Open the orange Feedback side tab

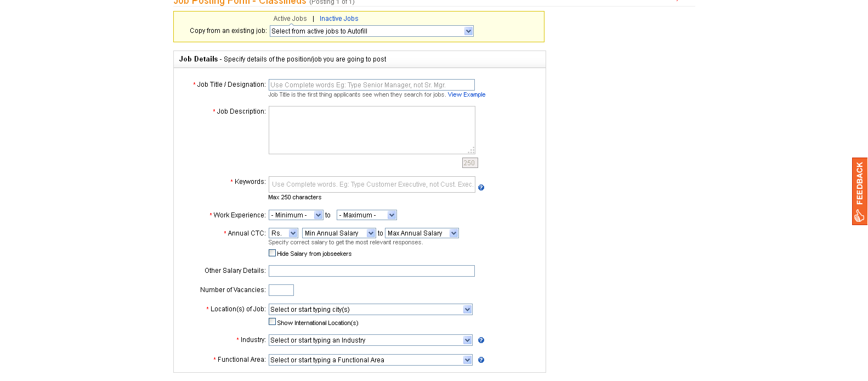pyautogui.click(x=859, y=191)
